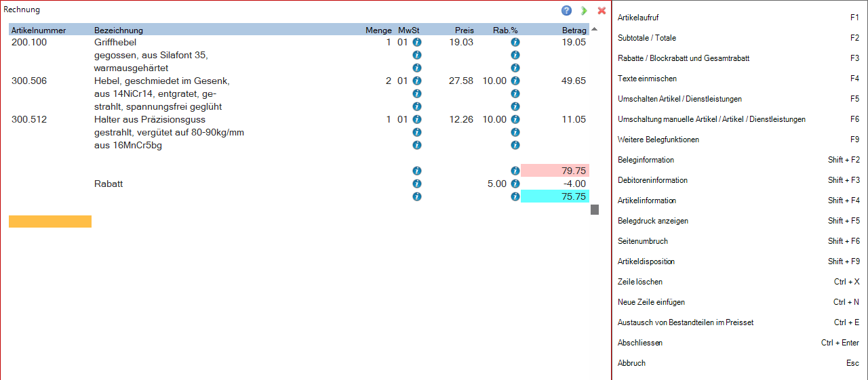Viewport: 868px width, 380px height.
Task: Select Austausch von Bestandteilen im Preisset
Action: pos(738,322)
